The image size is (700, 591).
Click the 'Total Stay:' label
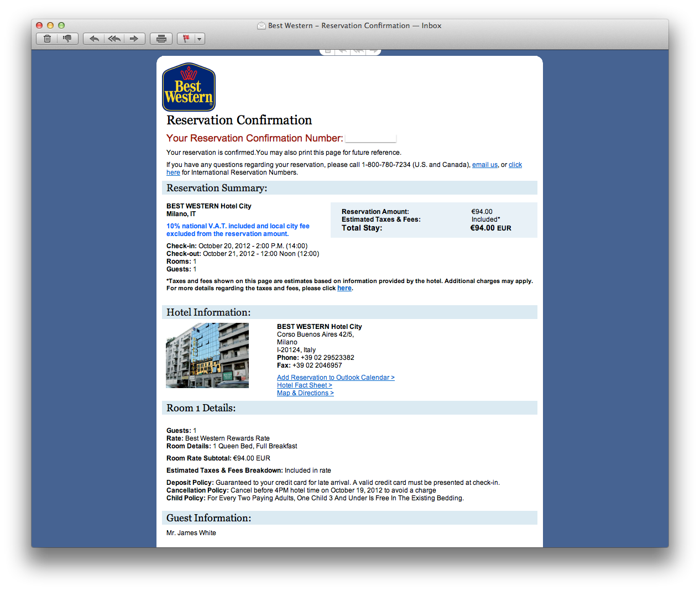tap(362, 228)
